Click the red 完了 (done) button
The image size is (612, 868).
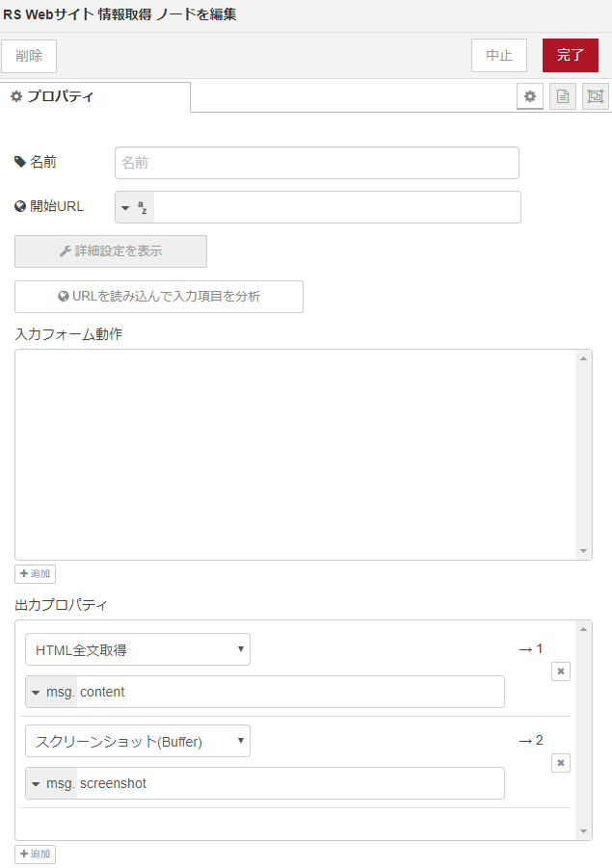pyautogui.click(x=571, y=55)
